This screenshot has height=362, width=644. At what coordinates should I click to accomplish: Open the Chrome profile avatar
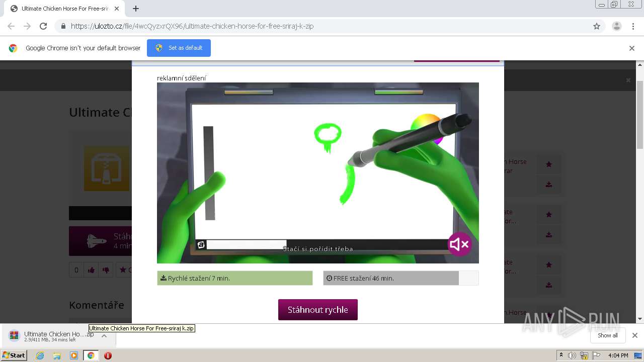[x=616, y=26]
